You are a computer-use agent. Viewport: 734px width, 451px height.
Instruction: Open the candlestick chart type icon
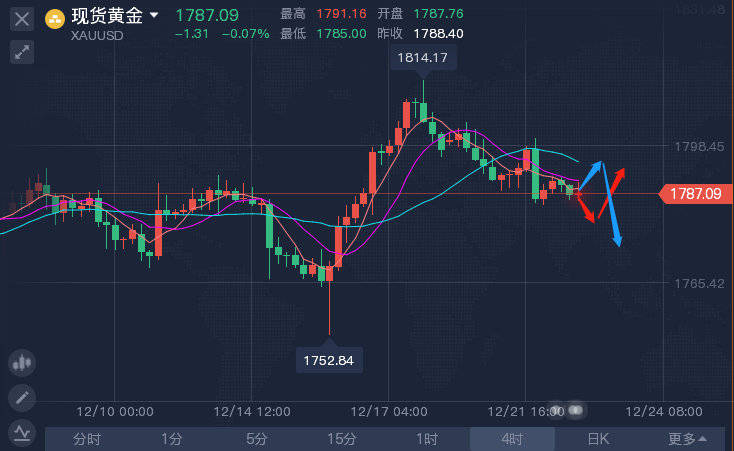click(22, 362)
